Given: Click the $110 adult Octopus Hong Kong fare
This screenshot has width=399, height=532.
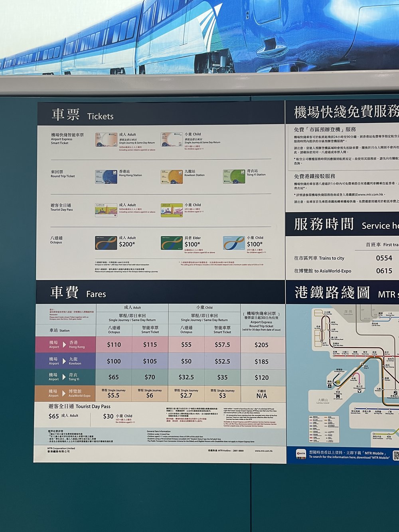Looking at the screenshot, I should (114, 345).
